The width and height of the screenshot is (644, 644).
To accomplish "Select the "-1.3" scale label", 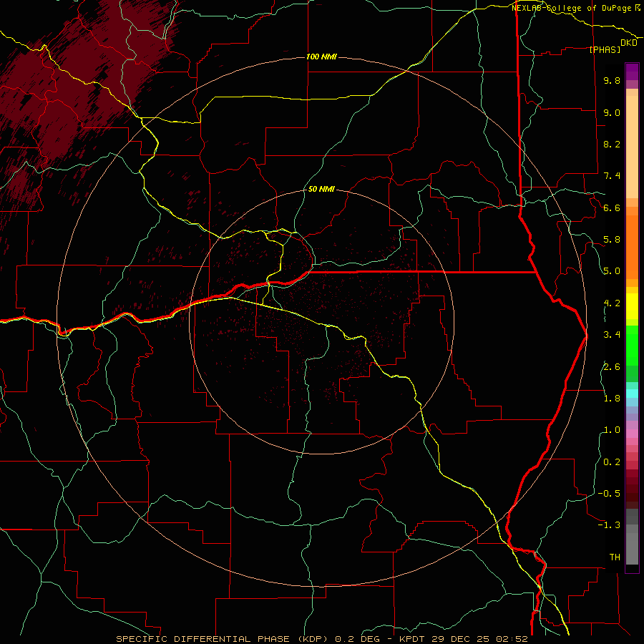I will (609, 525).
